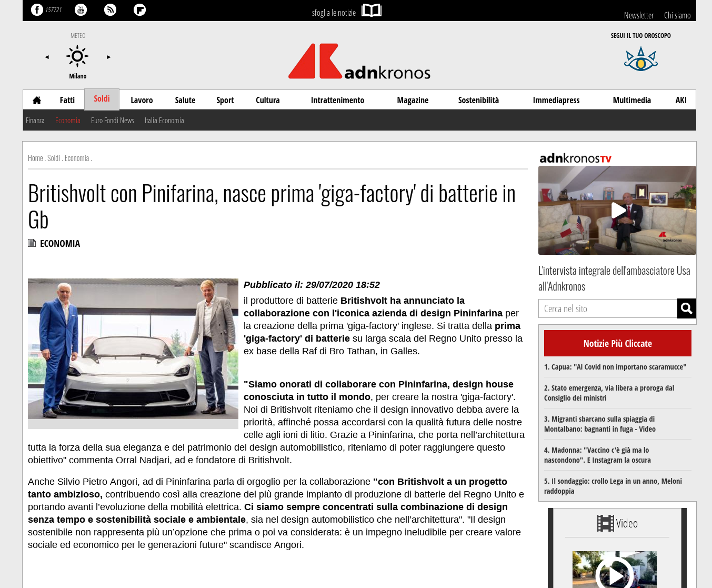
Task: Click the sun weather icon for Milano
Action: coord(77,56)
